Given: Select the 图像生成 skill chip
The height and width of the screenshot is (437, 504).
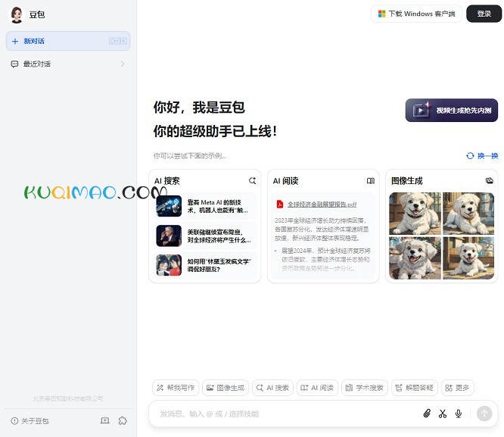Looking at the screenshot, I should coord(226,388).
